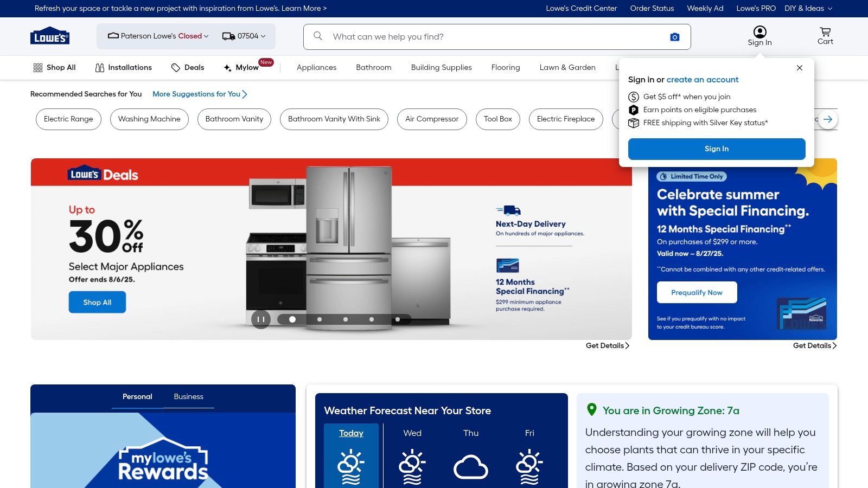Select Fri weather forecast
Image resolution: width=868 pixels, height=488 pixels.
point(529,455)
